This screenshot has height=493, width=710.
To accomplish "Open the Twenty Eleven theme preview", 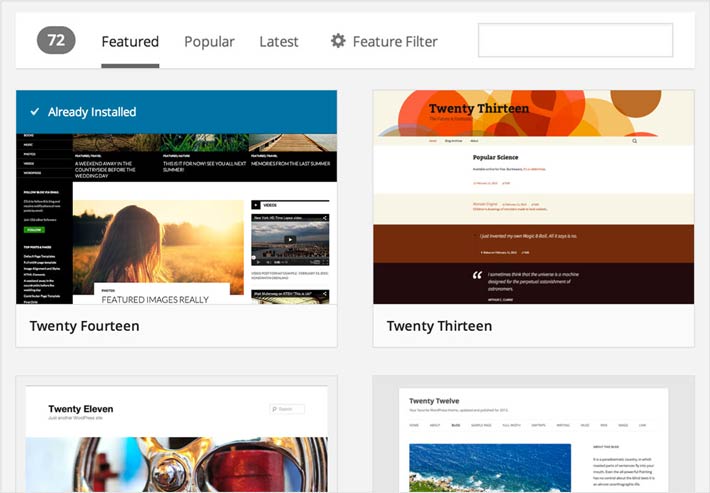I will tap(177, 434).
